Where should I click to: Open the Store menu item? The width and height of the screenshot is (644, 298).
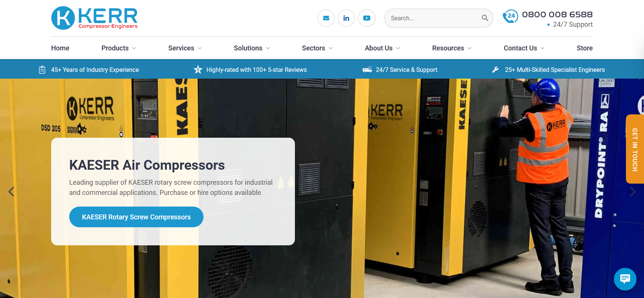pyautogui.click(x=585, y=48)
